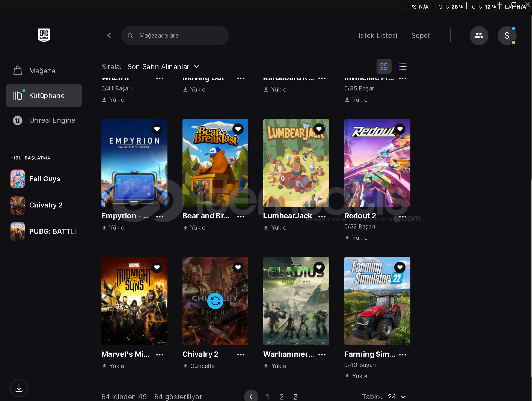The image size is (532, 401).
Task: Open more options for Warhammer
Action: click(322, 354)
